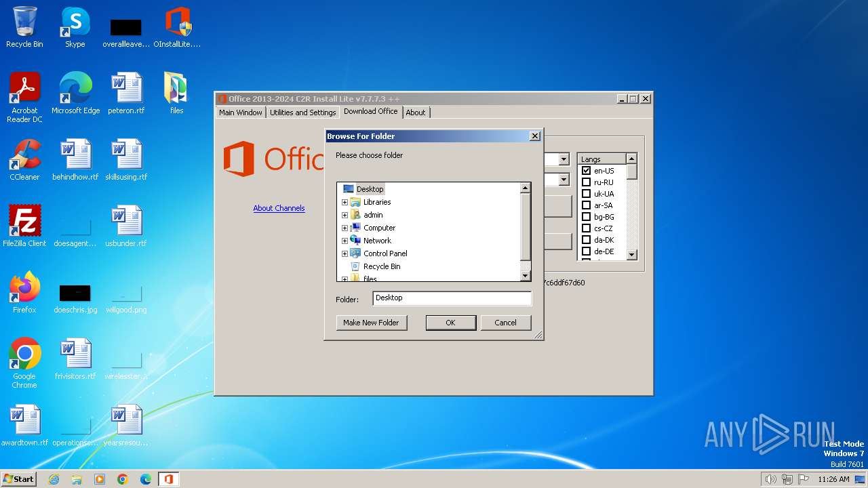Select the skillsusing.rtf desktop file

pyautogui.click(x=126, y=159)
